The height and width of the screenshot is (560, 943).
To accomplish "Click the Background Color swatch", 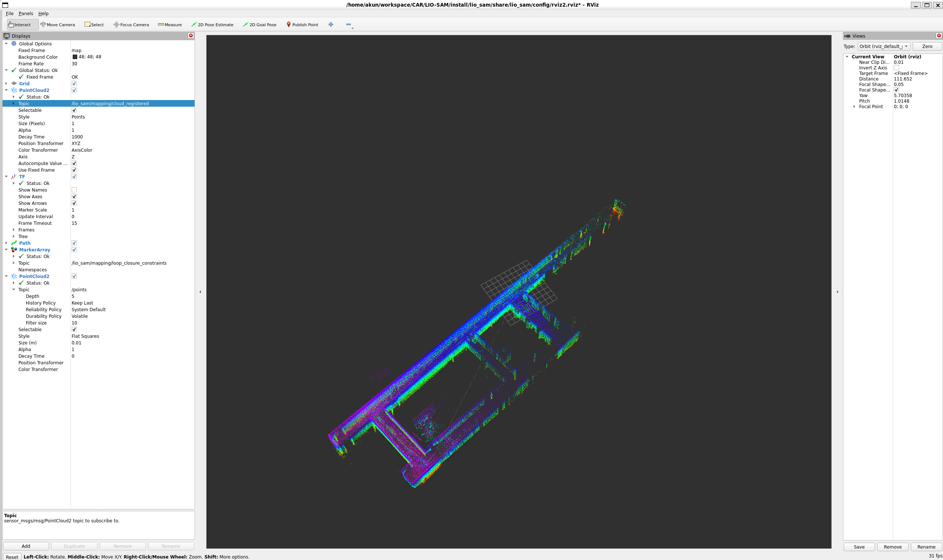I will [75, 57].
